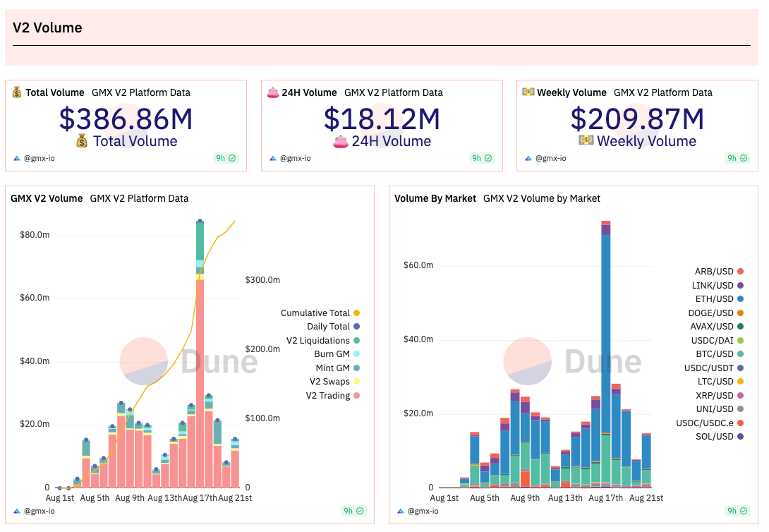
Task: Click the tallest ETH/USD bar in Volume By Market
Action: (x=606, y=334)
